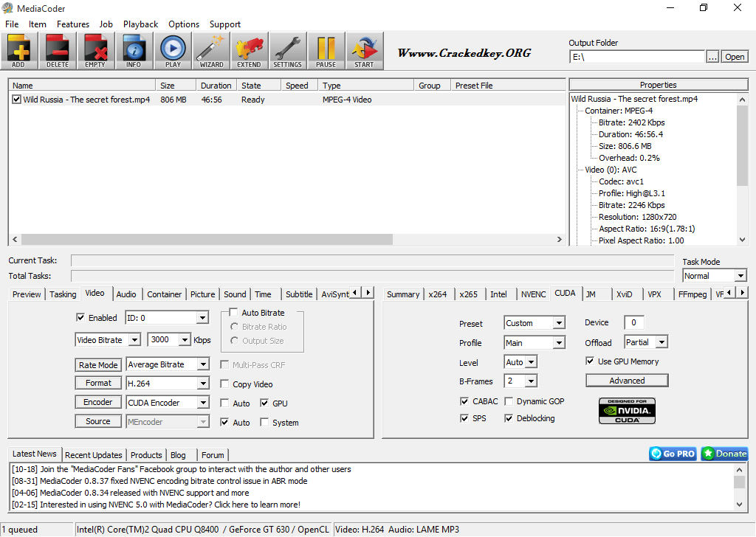Click file list horizontal scroll right arrow
Screen dimensions: 756x537
[x=560, y=239]
